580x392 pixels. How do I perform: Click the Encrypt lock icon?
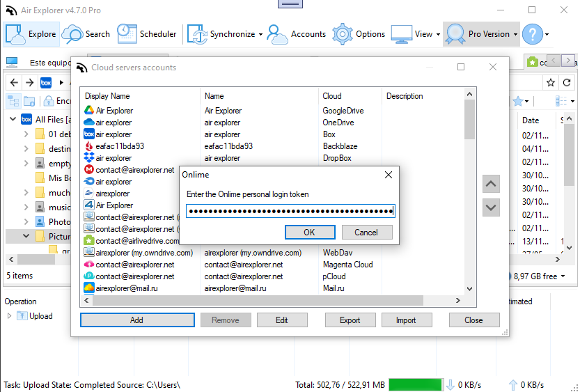tap(49, 100)
